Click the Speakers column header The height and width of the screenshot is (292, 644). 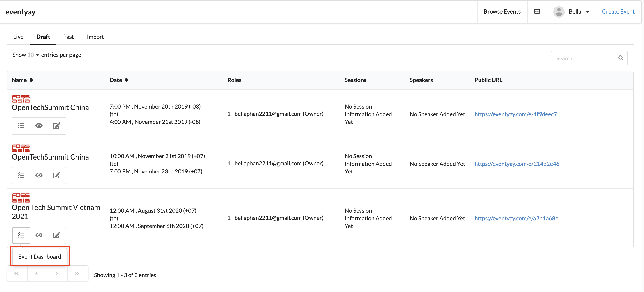(421, 80)
